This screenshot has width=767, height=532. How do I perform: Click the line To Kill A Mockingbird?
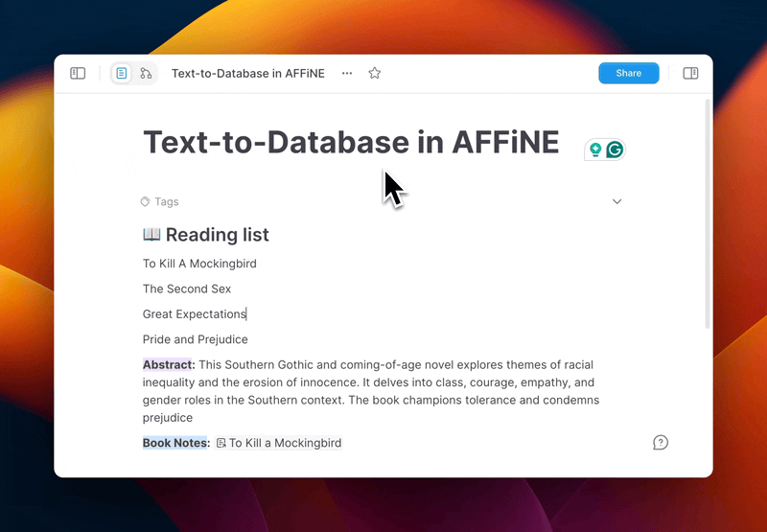pyautogui.click(x=199, y=264)
